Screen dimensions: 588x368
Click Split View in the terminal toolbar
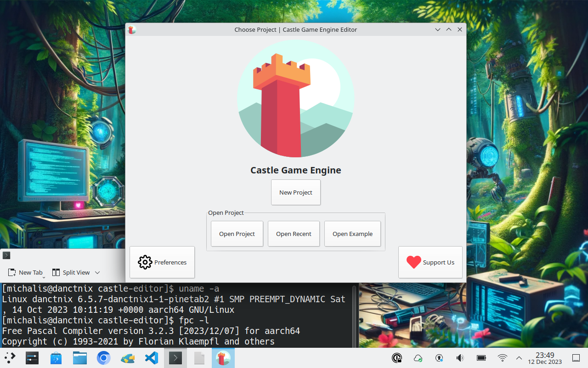pyautogui.click(x=71, y=272)
